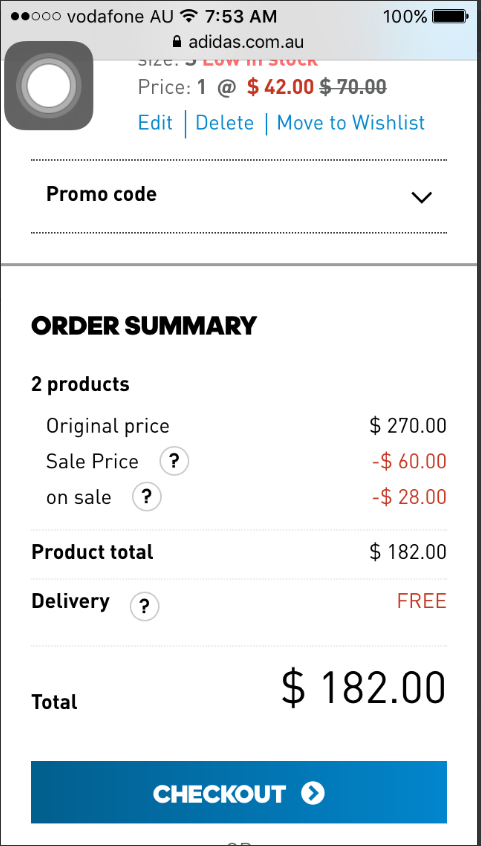Tap the struck-through $ 70.00 price

pos(353,86)
